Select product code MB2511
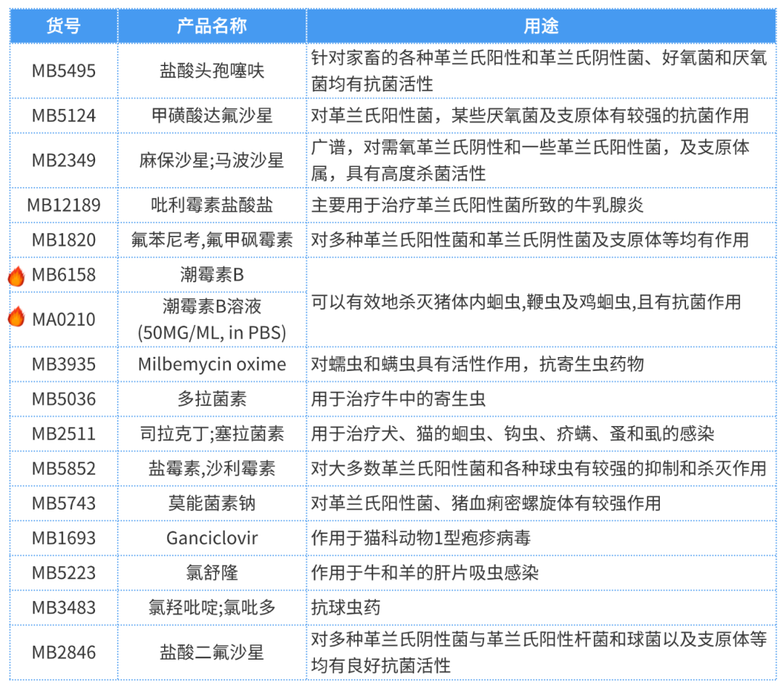784x688 pixels. point(64,434)
